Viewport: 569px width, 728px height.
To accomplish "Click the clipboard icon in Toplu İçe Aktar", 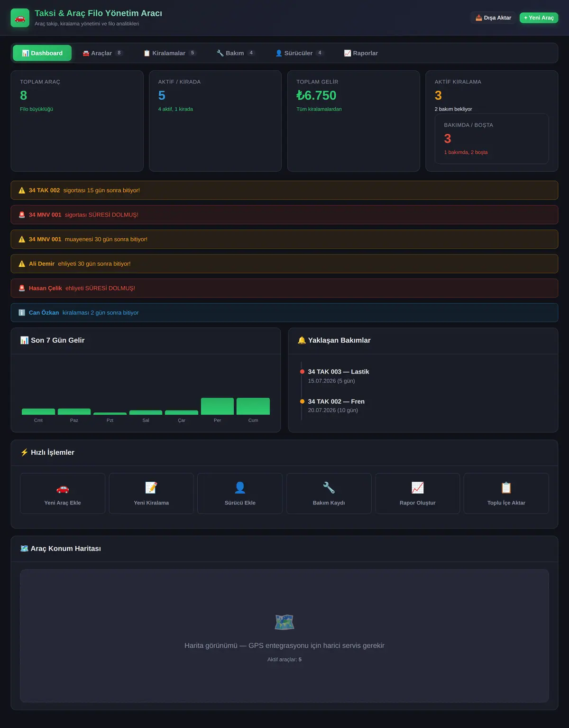I will 506,488.
